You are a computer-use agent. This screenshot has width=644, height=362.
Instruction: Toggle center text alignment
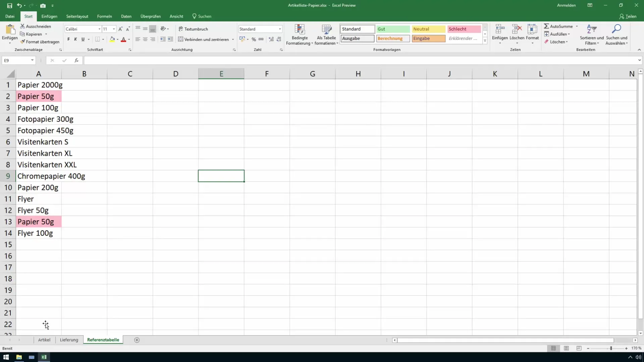[x=145, y=39]
